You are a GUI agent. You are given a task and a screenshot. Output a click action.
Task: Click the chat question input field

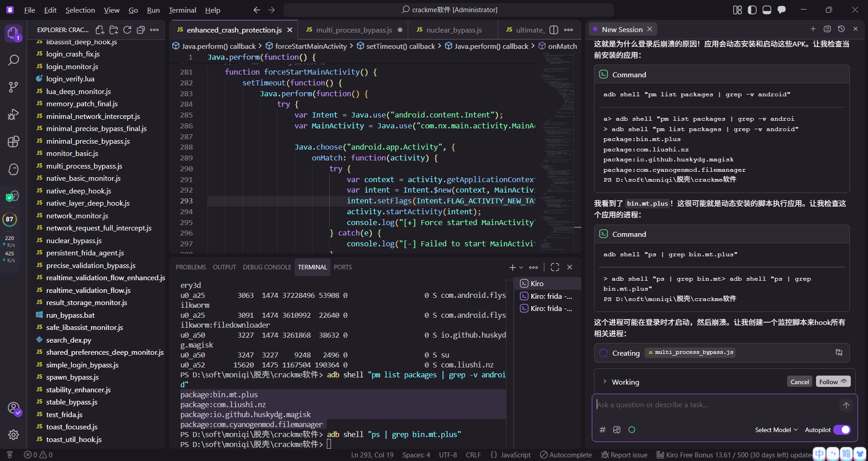(714, 405)
